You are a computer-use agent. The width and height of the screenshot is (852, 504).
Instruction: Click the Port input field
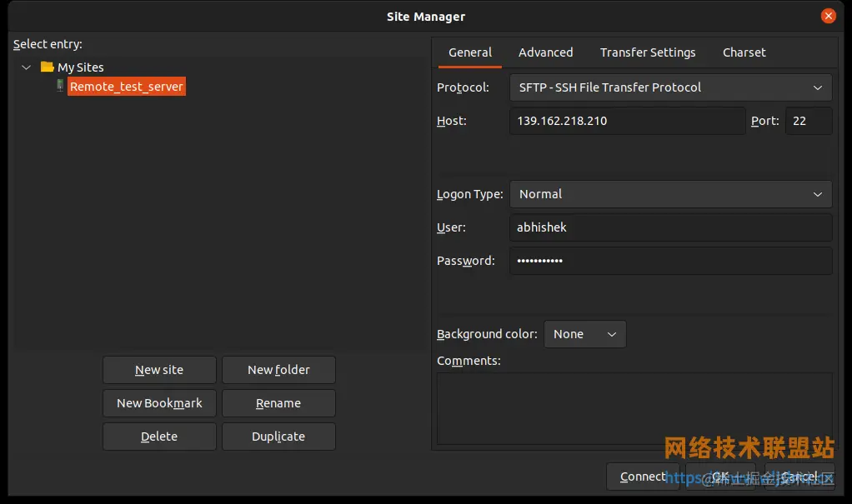[x=809, y=121]
